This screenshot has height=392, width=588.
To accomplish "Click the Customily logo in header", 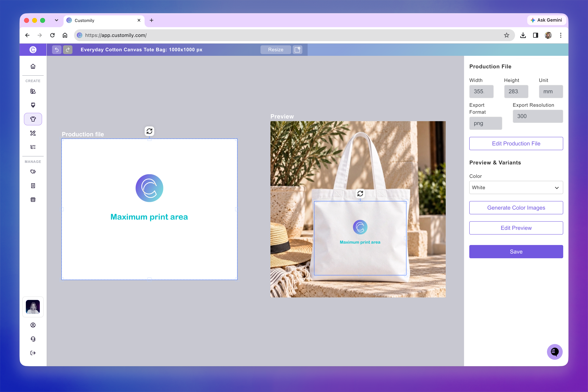I will point(33,50).
